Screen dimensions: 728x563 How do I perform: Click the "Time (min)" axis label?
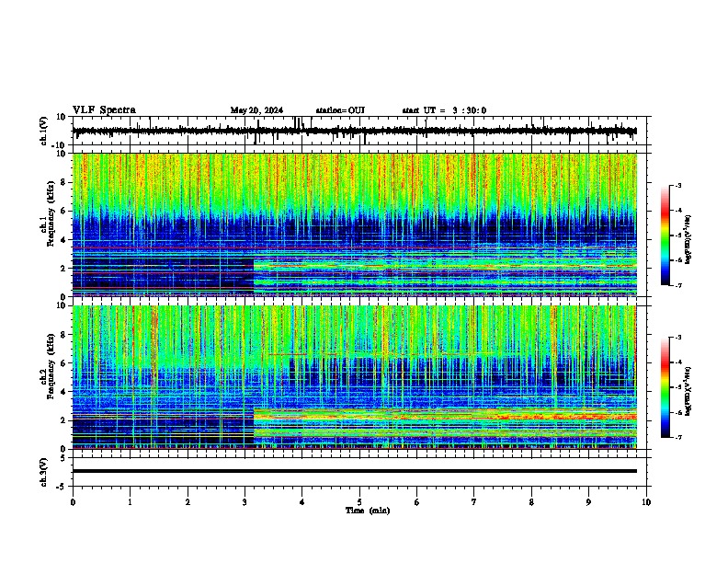(368, 511)
